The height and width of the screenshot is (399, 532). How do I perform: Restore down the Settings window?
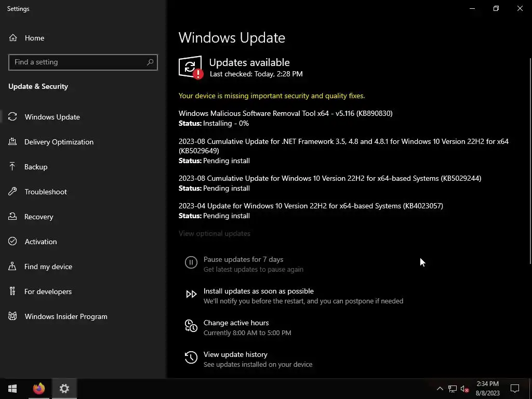(496, 8)
